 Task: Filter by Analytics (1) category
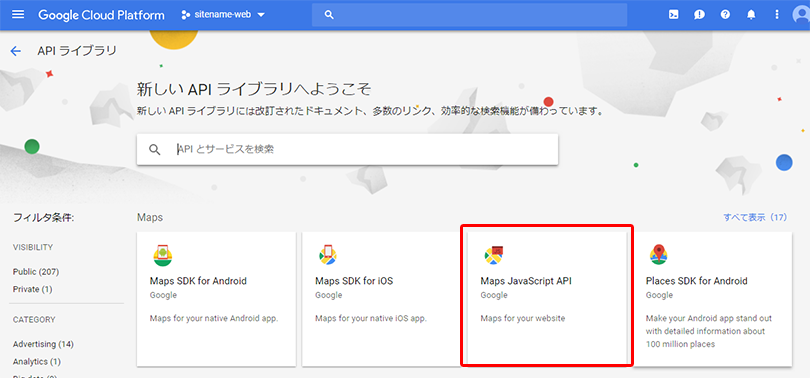(x=37, y=361)
